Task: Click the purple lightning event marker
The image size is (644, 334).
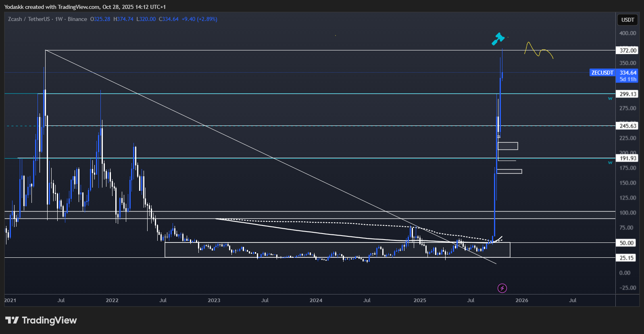Action: pyautogui.click(x=502, y=288)
